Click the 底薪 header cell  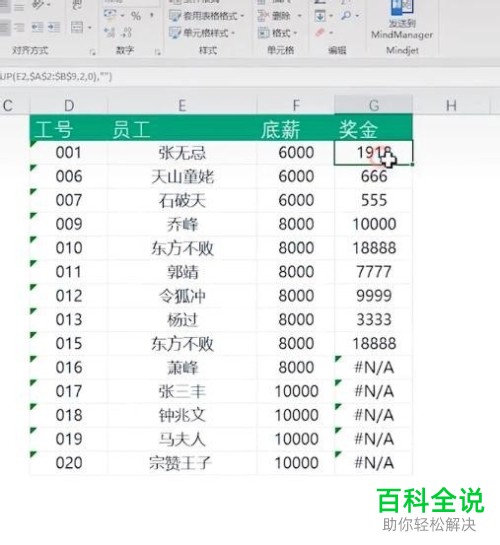coord(296,128)
